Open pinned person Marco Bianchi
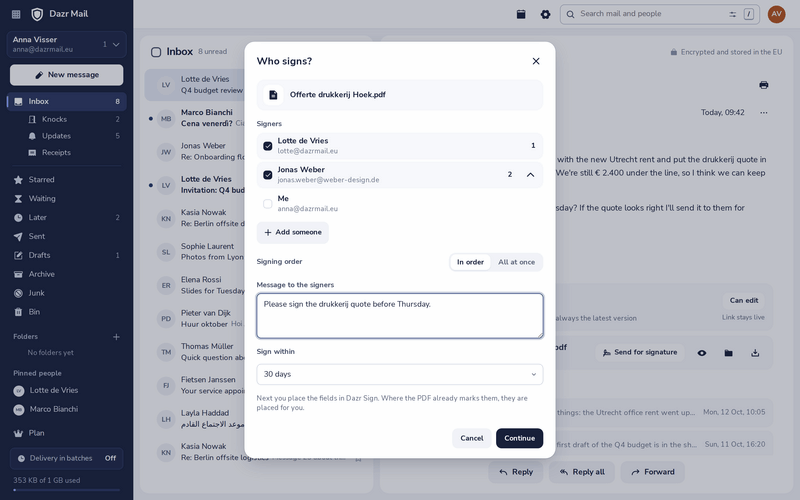The height and width of the screenshot is (500, 800). 66,410
